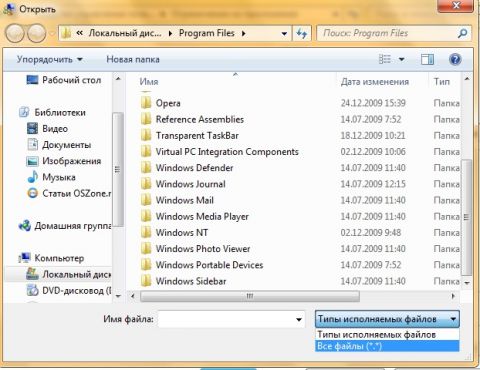Toggle the preview pane icon
Image resolution: width=480 pixels, height=370 pixels.
(427, 60)
